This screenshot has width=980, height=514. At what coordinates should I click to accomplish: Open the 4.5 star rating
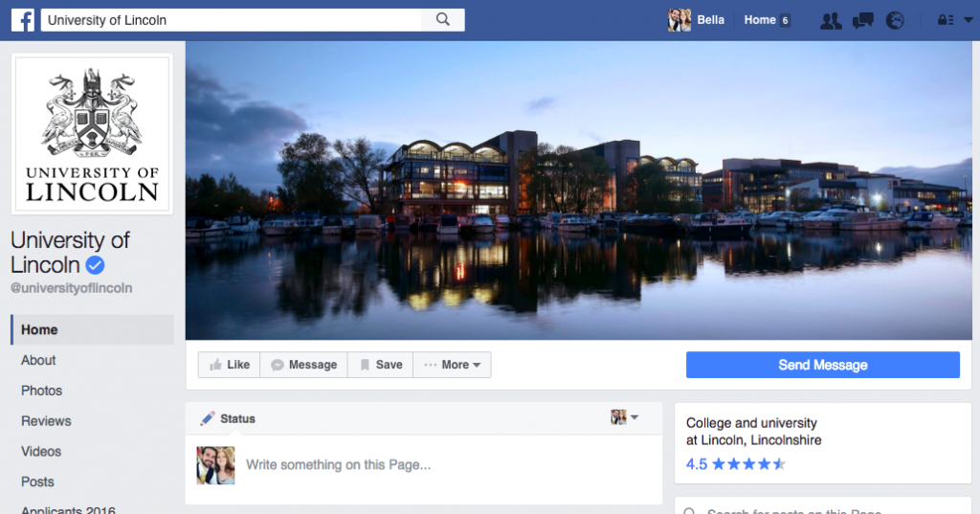click(x=736, y=464)
